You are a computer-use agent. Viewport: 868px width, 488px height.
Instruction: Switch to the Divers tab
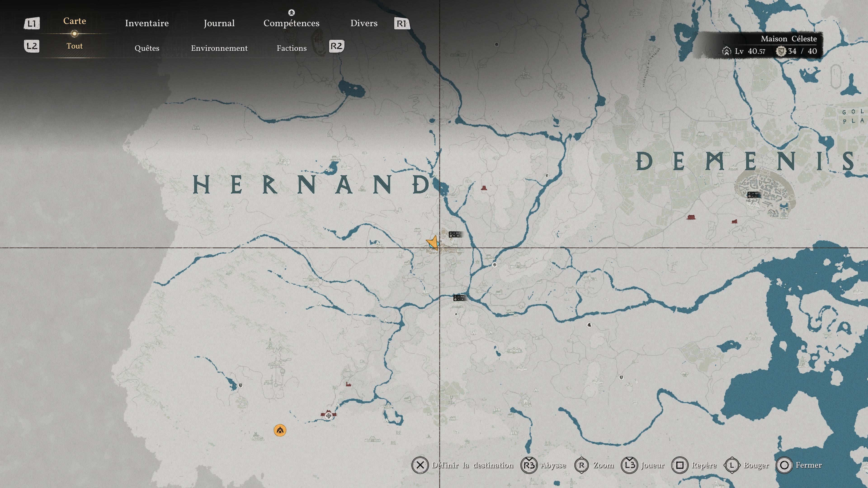(x=364, y=23)
